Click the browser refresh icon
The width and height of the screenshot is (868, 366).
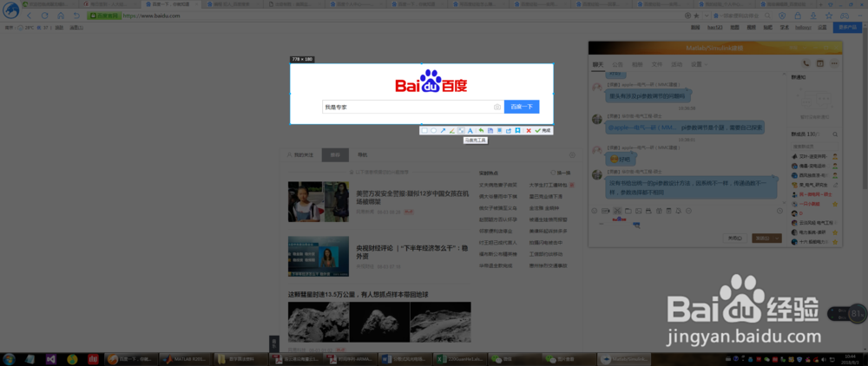(45, 16)
